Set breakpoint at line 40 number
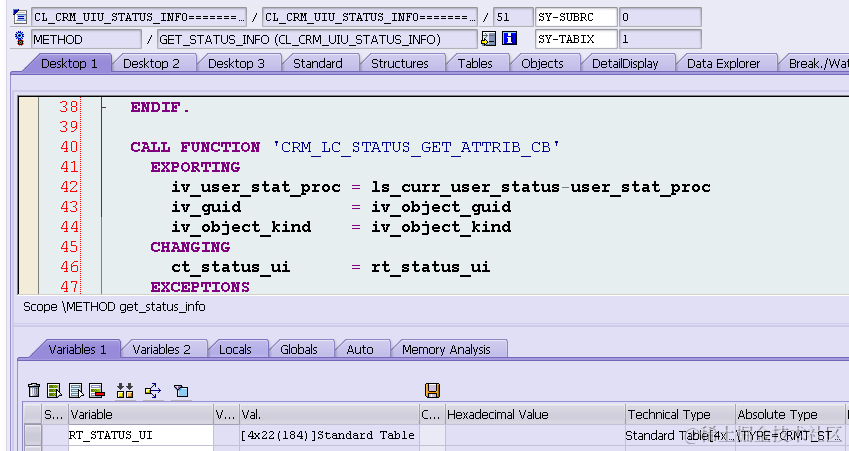The image size is (849, 451). click(69, 147)
